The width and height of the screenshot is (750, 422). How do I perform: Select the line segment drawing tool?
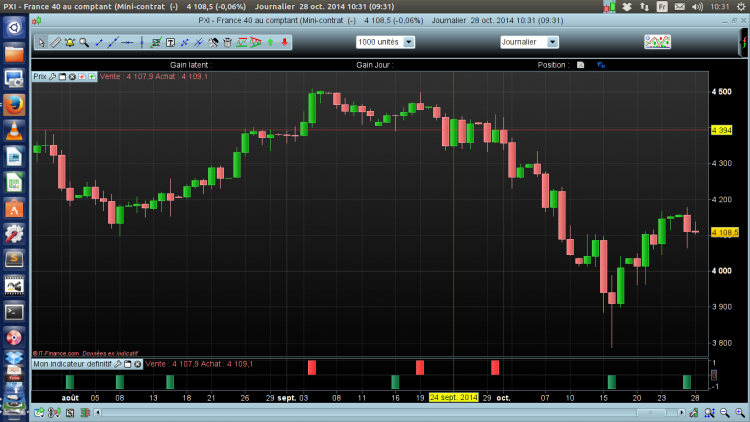[99, 43]
